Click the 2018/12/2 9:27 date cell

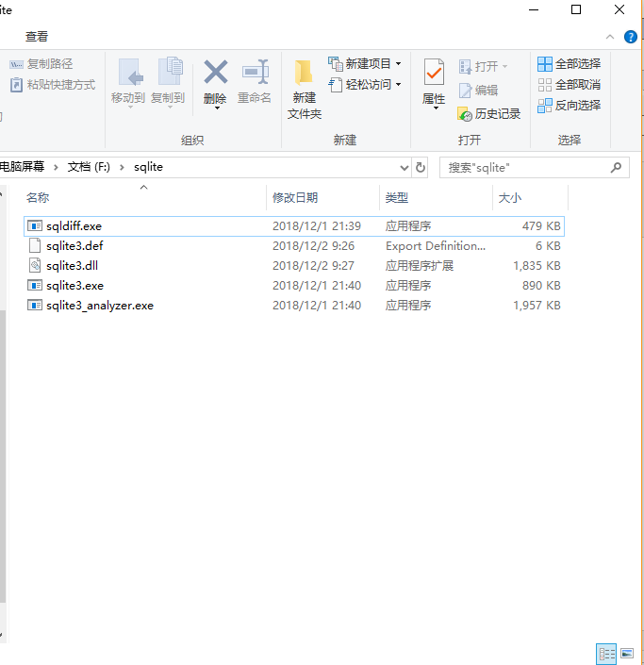(313, 266)
